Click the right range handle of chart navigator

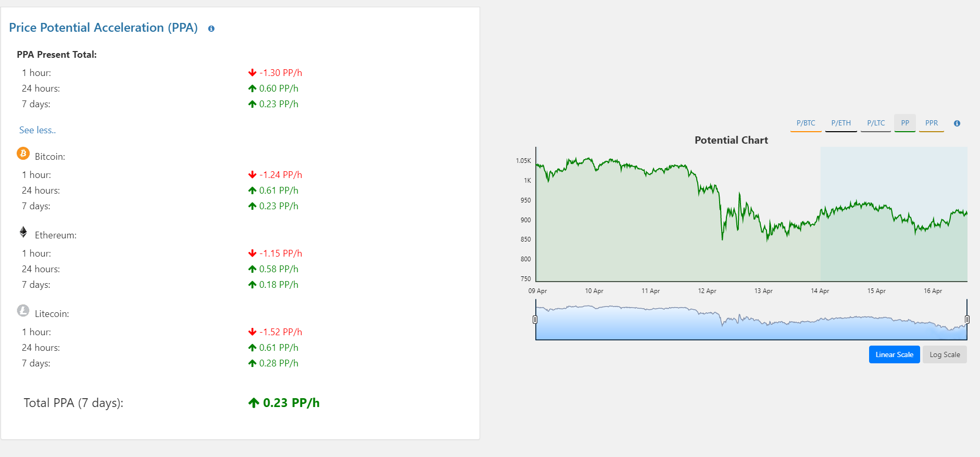[967, 320]
